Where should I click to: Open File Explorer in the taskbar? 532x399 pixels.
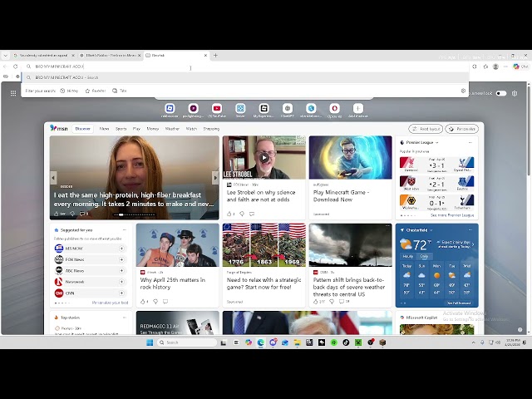tap(298, 342)
